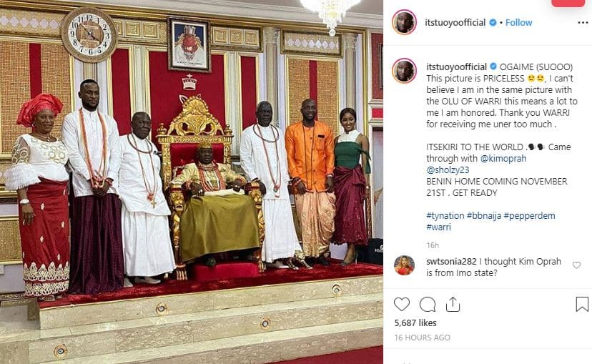The width and height of the screenshot is (592, 364).
Task: Open the comment speech bubble icon
Action: [428, 305]
